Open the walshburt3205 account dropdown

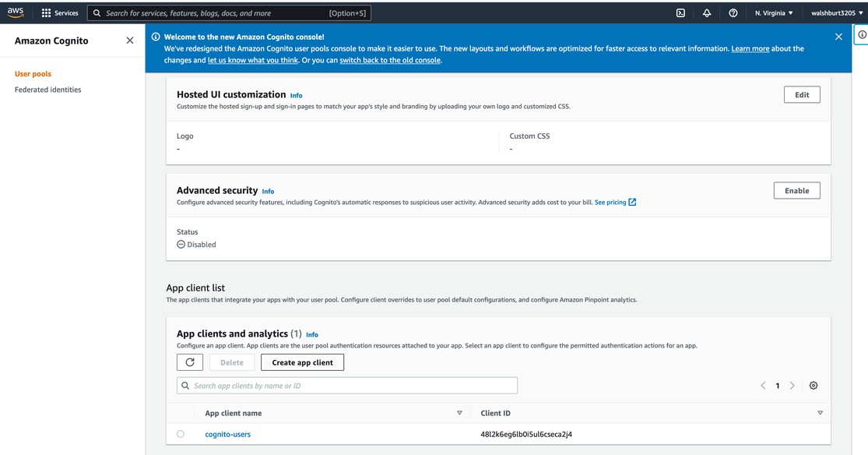[837, 12]
